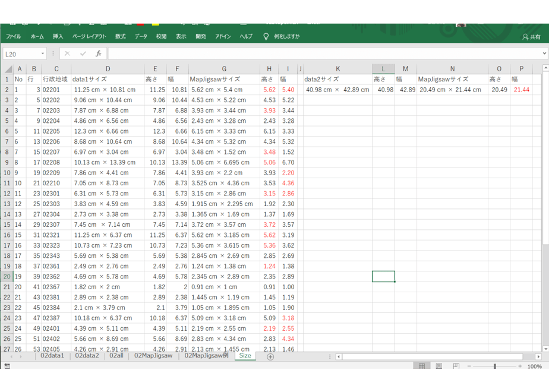Click the zoom slider handle
Image resolution: width=549 pixels, height=392 pixels.
(x=495, y=366)
